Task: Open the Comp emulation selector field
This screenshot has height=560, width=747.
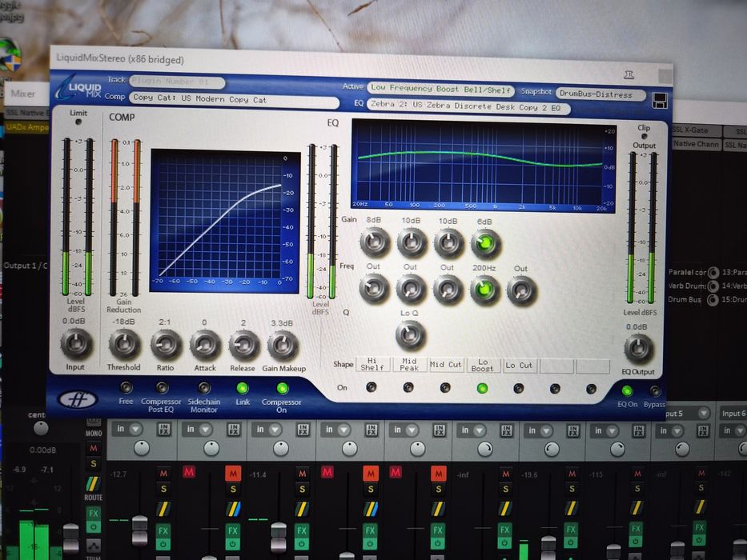Action: click(234, 99)
